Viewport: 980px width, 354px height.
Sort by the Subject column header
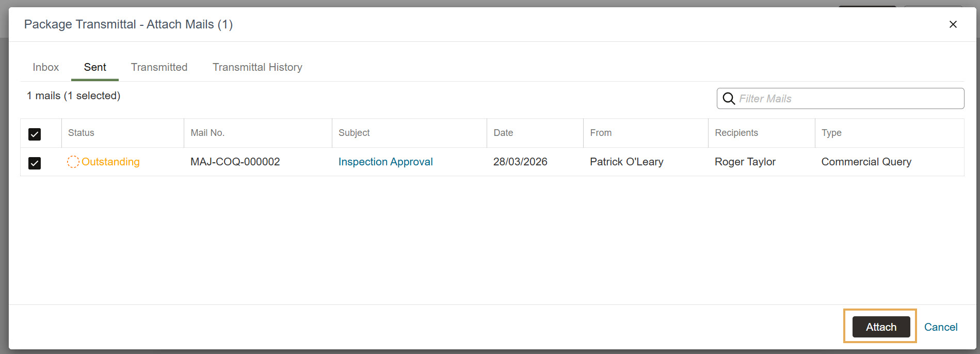click(354, 133)
